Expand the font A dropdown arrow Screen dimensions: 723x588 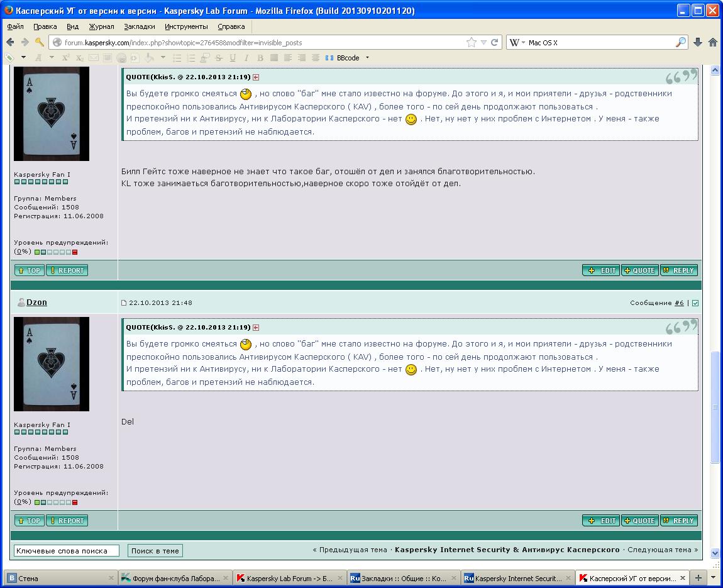(x=52, y=58)
